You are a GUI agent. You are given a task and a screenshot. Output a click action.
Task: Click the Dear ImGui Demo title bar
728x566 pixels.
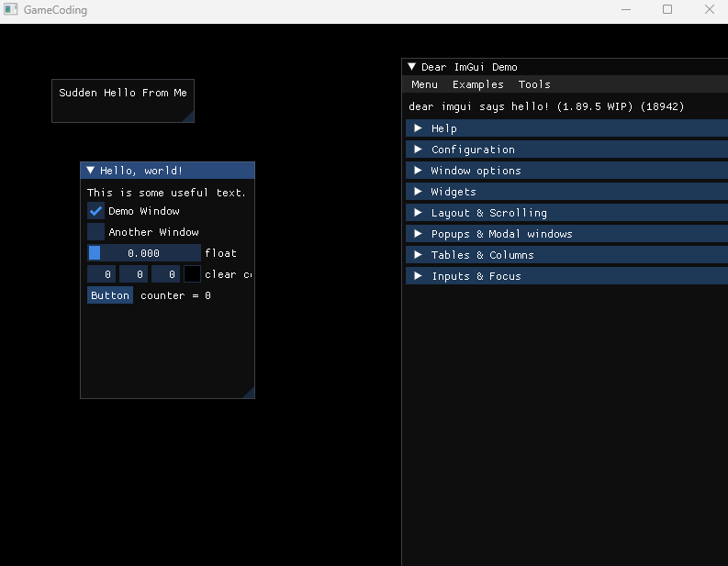[x=565, y=67]
